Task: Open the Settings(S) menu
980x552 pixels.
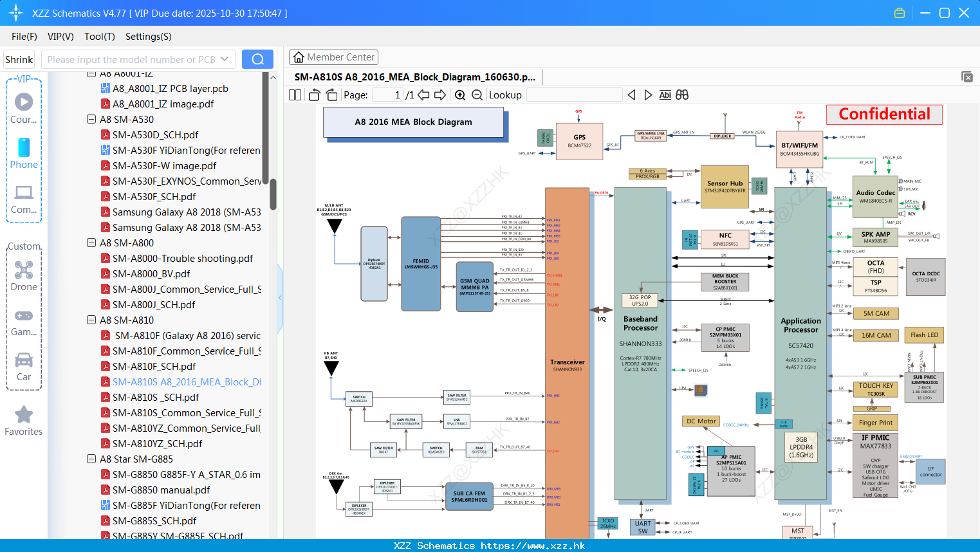Action: tap(148, 37)
